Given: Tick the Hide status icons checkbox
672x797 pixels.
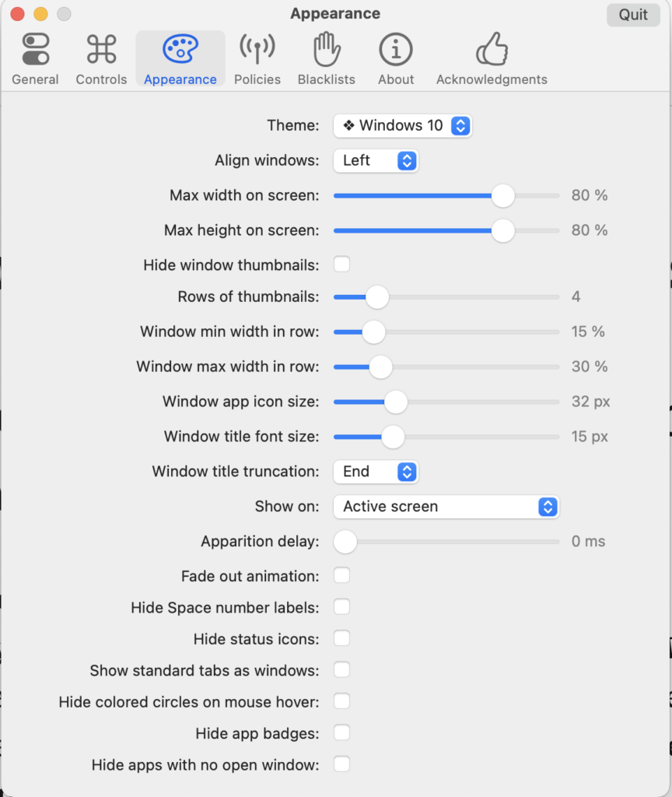Looking at the screenshot, I should (x=341, y=639).
